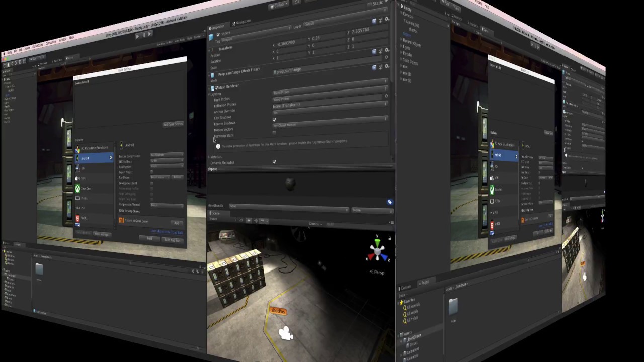This screenshot has width=644, height=362.
Task: Select Favorites in right window Project tree
Action: [409, 301]
